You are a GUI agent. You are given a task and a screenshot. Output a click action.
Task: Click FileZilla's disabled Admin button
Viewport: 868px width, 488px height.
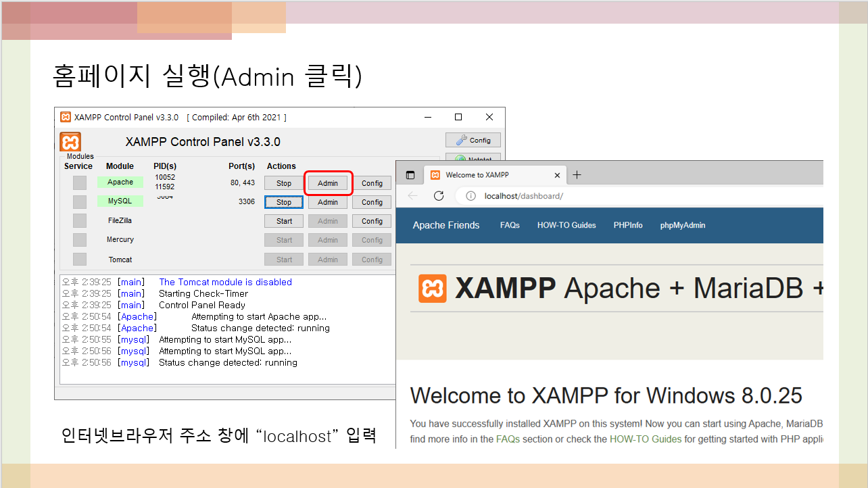tap(328, 221)
